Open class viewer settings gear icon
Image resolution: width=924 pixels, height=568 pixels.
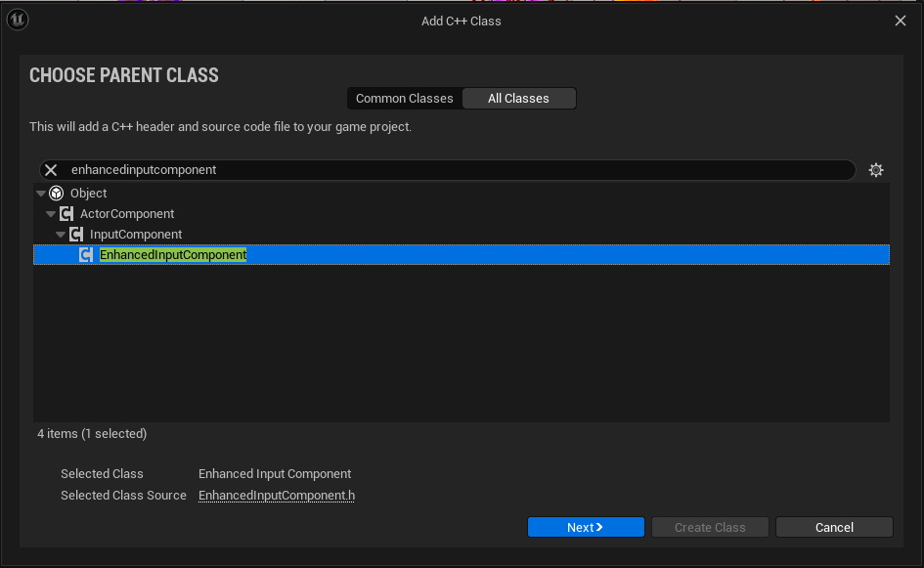876,170
